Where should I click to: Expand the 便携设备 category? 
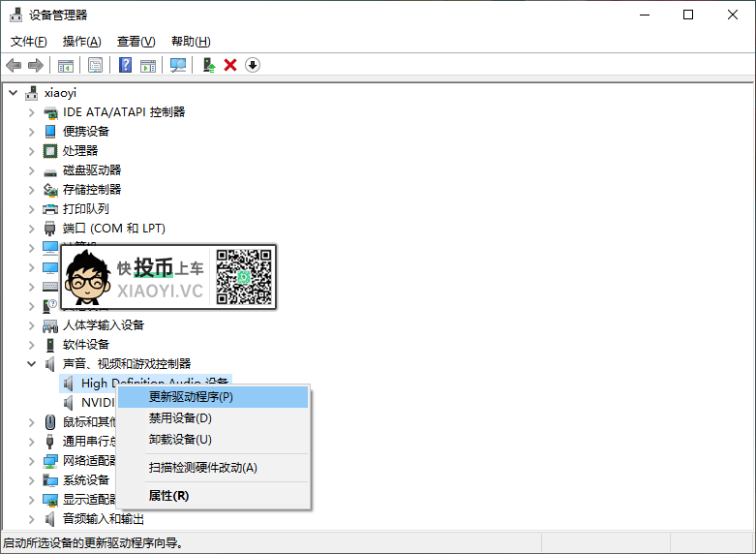[31, 132]
